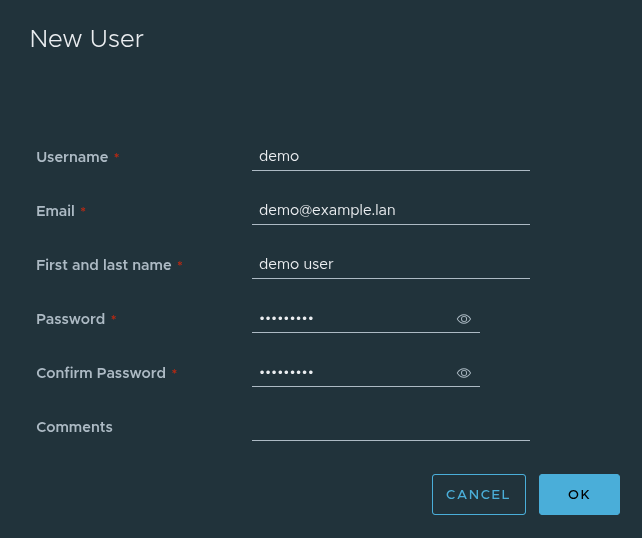The width and height of the screenshot is (642, 538).
Task: Click inside the Password input field
Action: click(x=350, y=319)
